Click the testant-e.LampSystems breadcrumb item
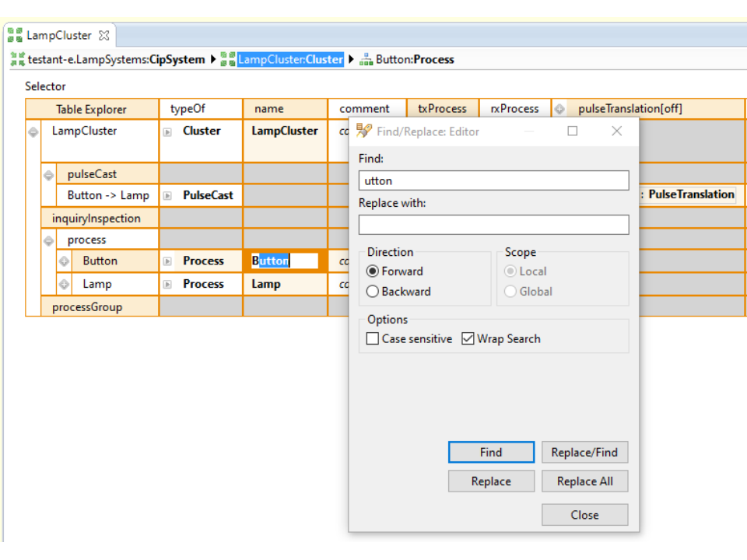Screen dimensions: 747x560 (x=88, y=59)
